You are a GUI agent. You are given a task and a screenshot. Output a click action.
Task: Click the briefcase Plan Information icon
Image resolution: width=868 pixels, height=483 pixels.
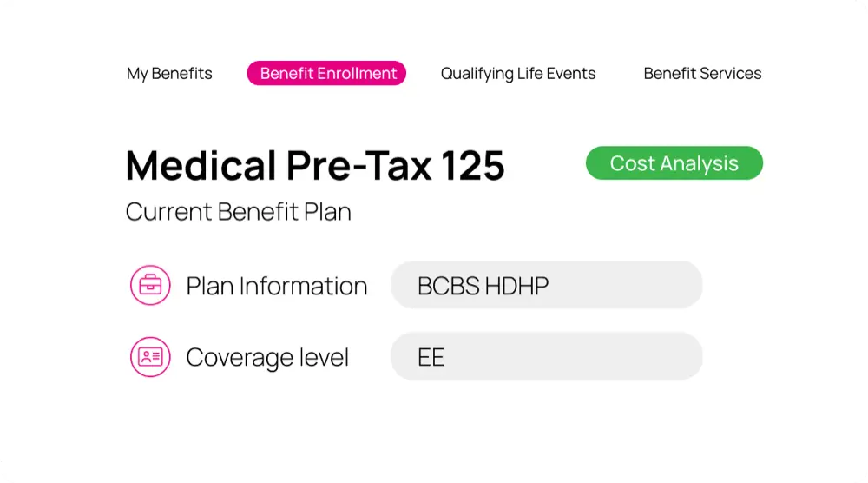150,286
